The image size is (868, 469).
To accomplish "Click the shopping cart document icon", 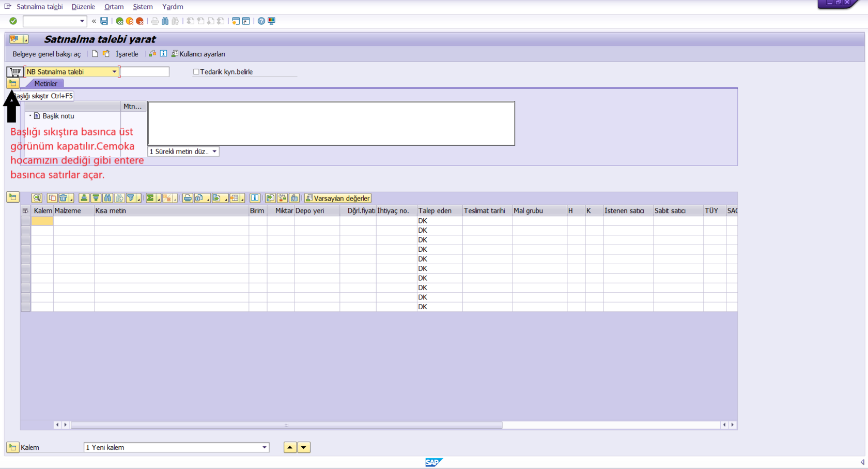I will pos(15,72).
